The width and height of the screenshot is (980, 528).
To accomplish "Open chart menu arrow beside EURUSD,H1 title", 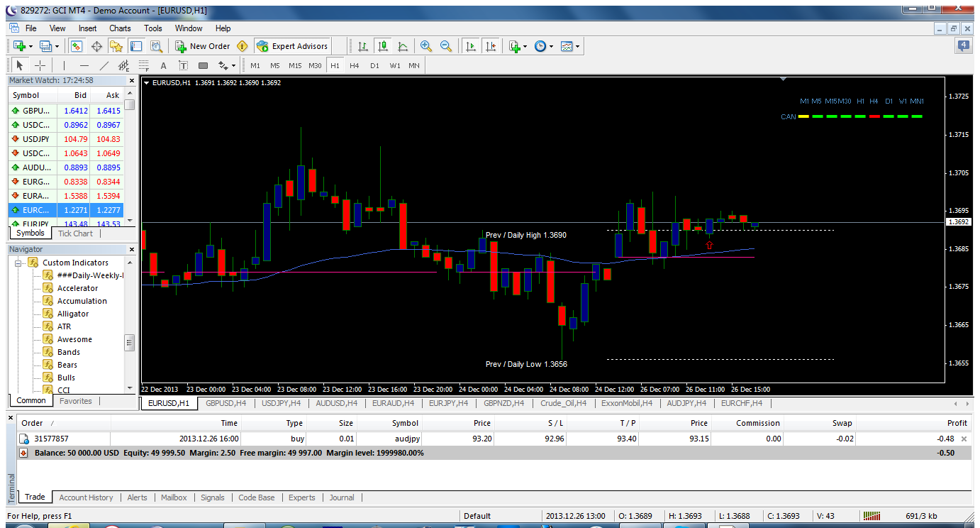I will (146, 83).
